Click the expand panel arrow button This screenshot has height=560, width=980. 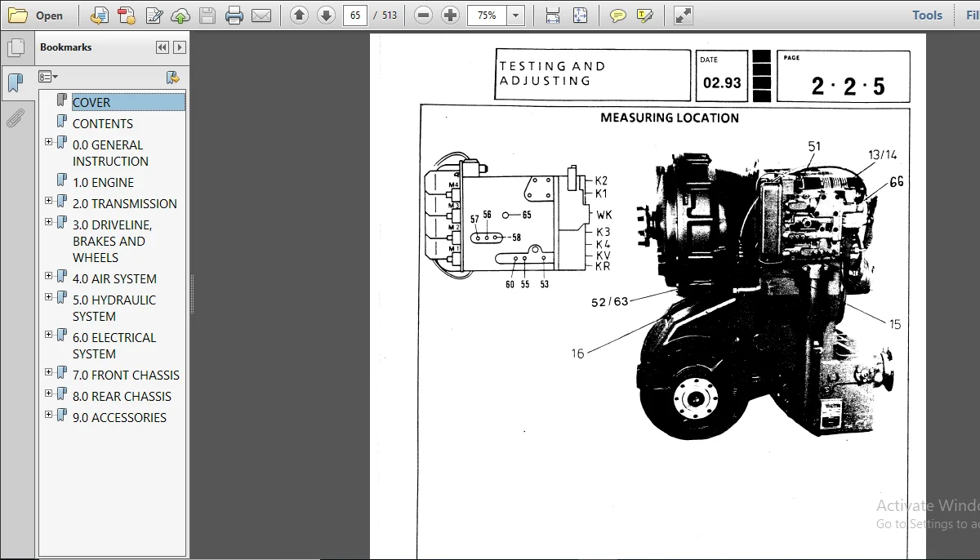(x=180, y=47)
